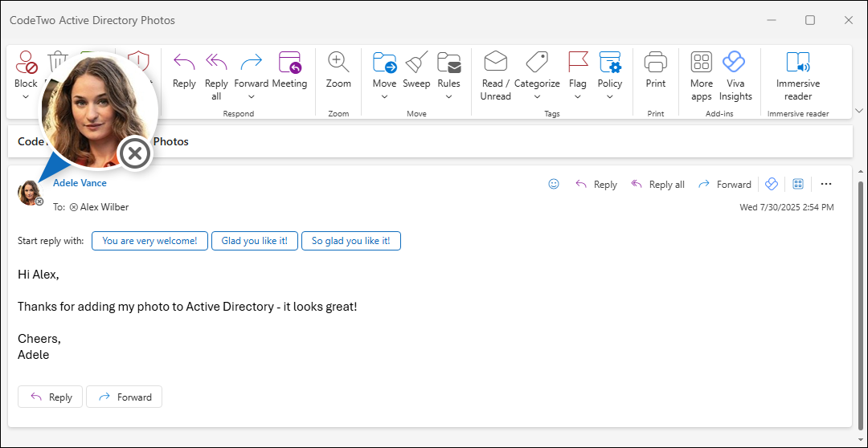Select suggested reply "You are very welcome!"
868x448 pixels.
click(149, 241)
